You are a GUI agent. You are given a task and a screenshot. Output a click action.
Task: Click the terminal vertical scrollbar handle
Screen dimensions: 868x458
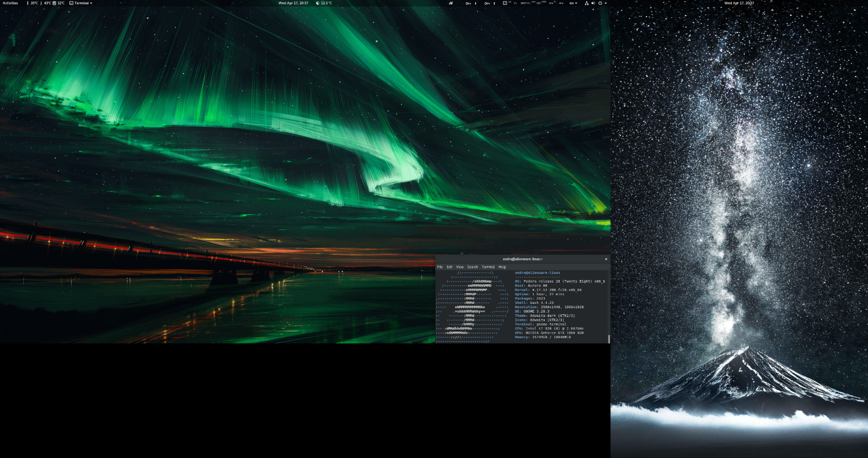pyautogui.click(x=609, y=339)
